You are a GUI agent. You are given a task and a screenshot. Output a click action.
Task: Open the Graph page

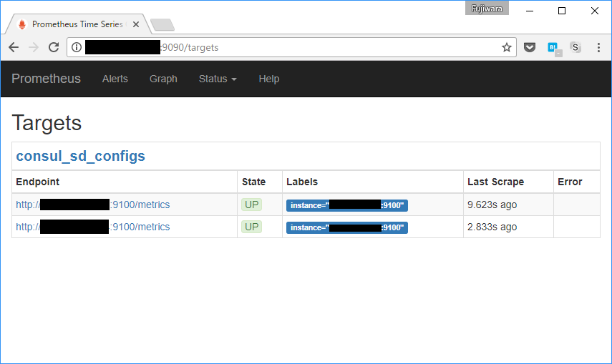pos(163,79)
